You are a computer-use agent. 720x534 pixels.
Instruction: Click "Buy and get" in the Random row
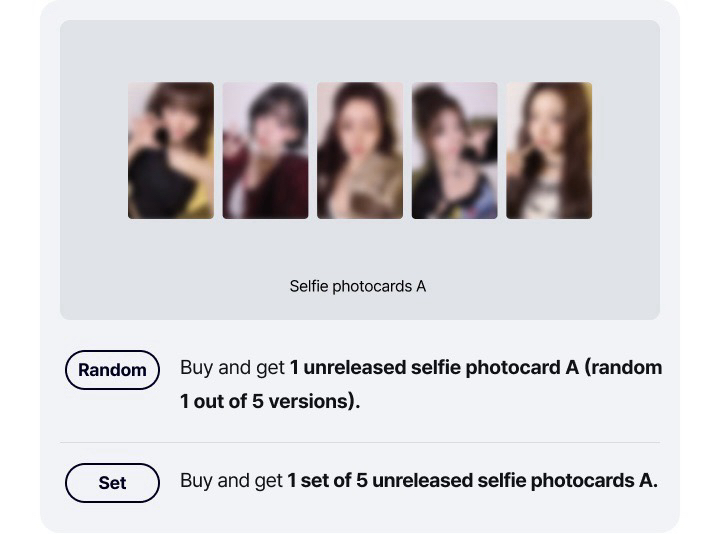[232, 368]
